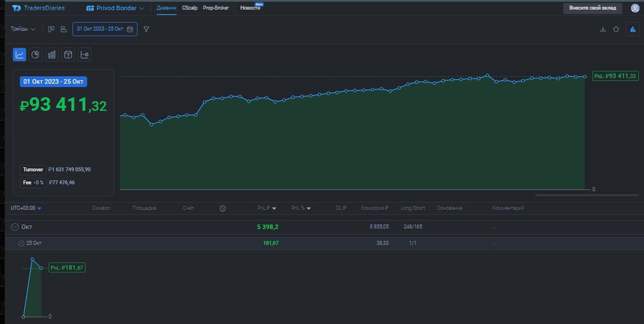This screenshot has width=644, height=324.
Task: Open the filter funnel icon
Action: (x=146, y=29)
